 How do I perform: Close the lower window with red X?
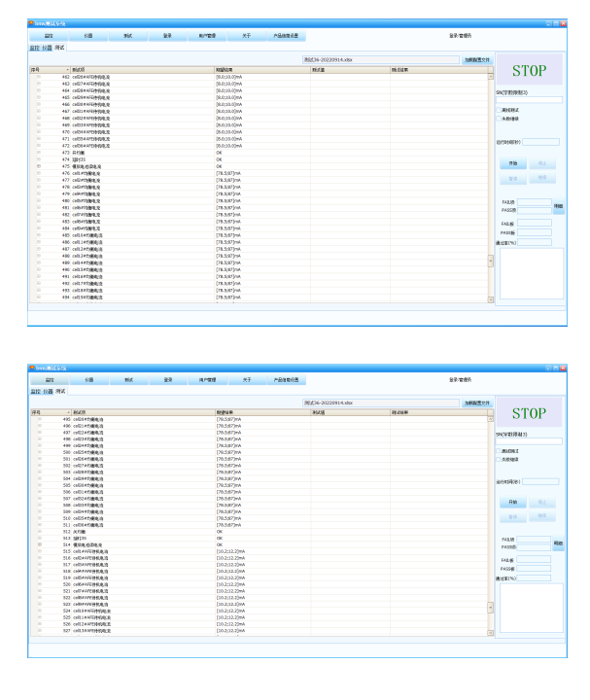coord(562,366)
